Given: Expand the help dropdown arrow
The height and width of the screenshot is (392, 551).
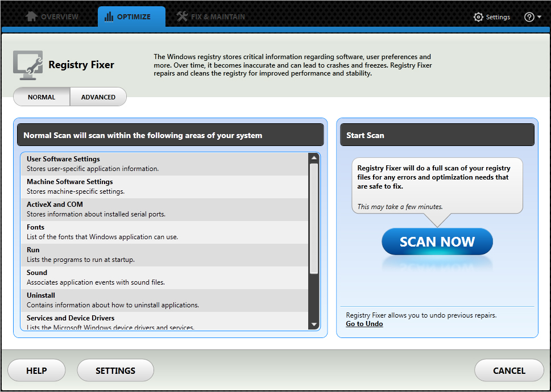Looking at the screenshot, I should click(539, 18).
